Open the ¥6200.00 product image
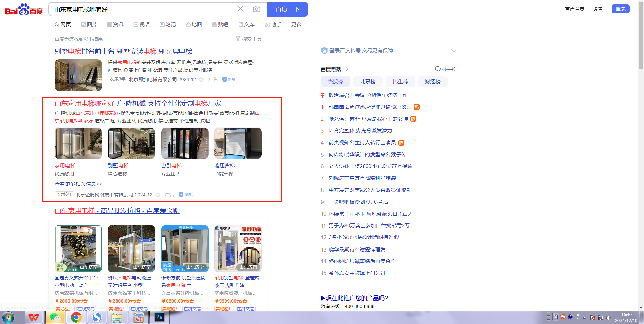This screenshot has height=324, width=644. click(x=185, y=249)
